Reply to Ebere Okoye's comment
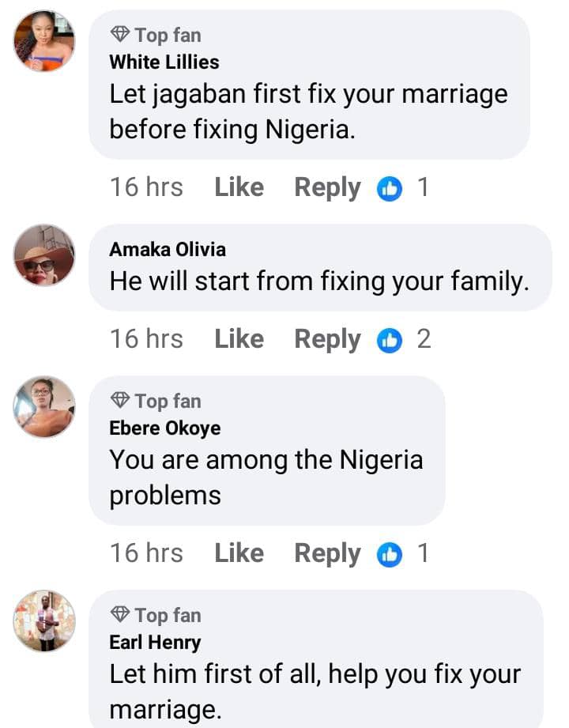The image size is (569, 728). tap(327, 553)
